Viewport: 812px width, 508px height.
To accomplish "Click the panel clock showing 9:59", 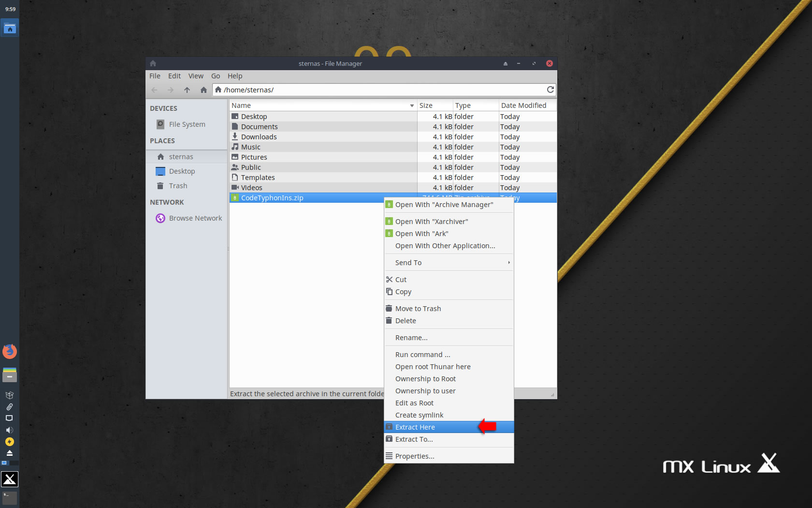I will click(x=10, y=9).
